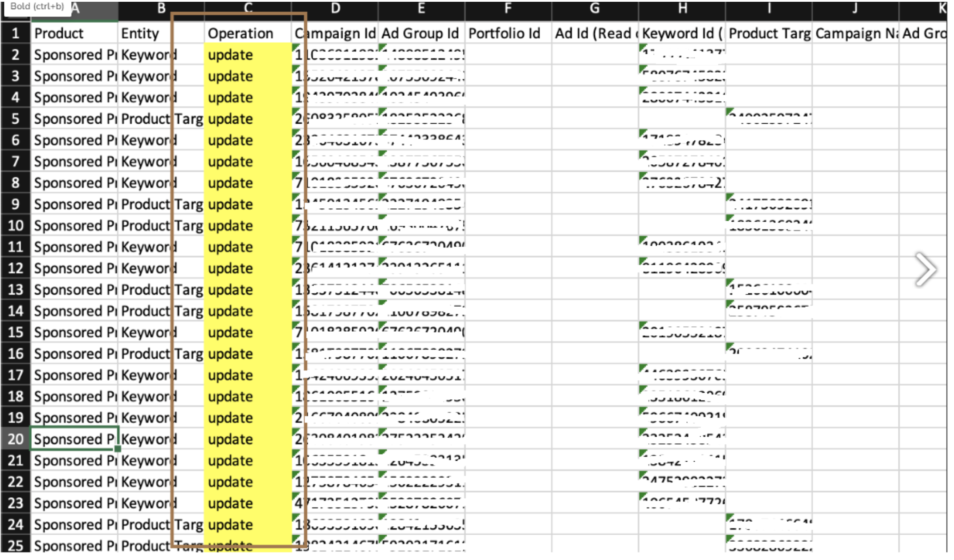Click empty cell F10 in Portfolio column
This screenshot has width=954, height=560.
point(508,226)
